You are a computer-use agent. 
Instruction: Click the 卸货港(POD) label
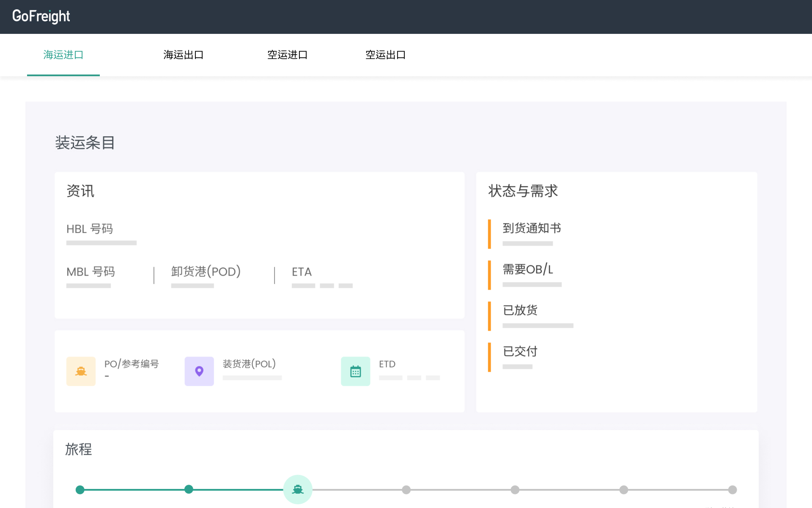pyautogui.click(x=206, y=272)
